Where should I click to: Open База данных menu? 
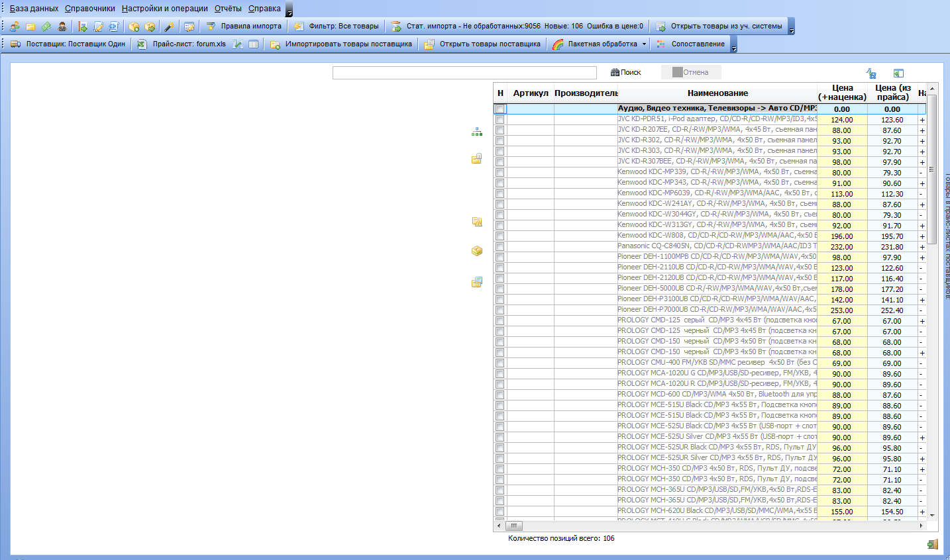coord(34,9)
